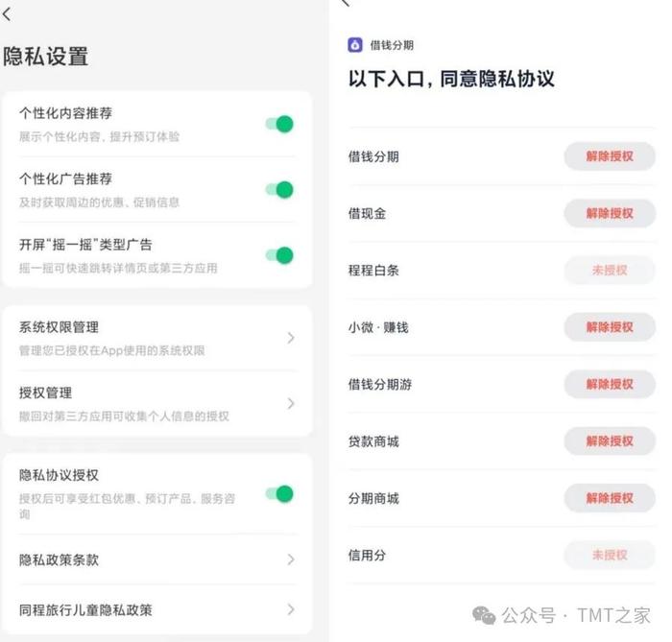Viewport: 672px width, 642px height.
Task: Select the 隐私政策条款 label
Action: click(x=59, y=559)
